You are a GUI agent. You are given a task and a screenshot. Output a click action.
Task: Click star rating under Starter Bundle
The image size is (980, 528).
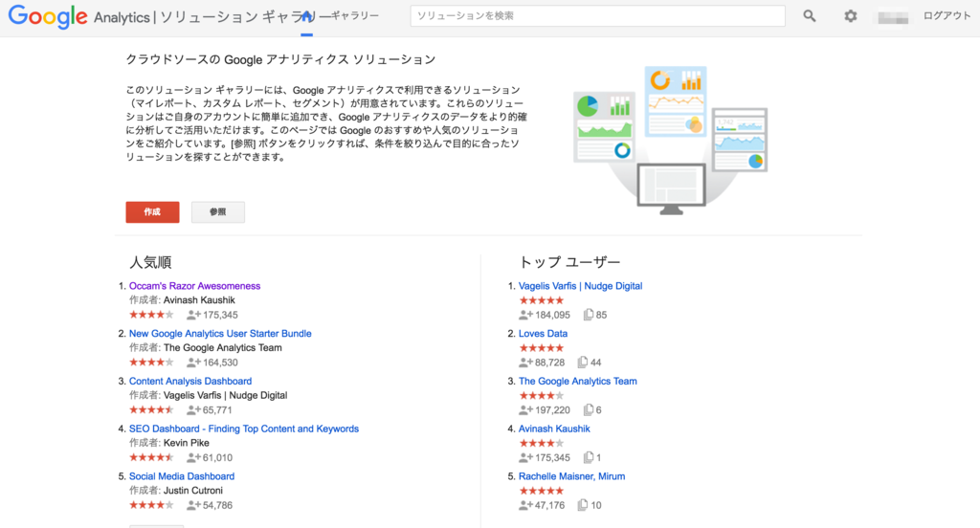(x=151, y=362)
